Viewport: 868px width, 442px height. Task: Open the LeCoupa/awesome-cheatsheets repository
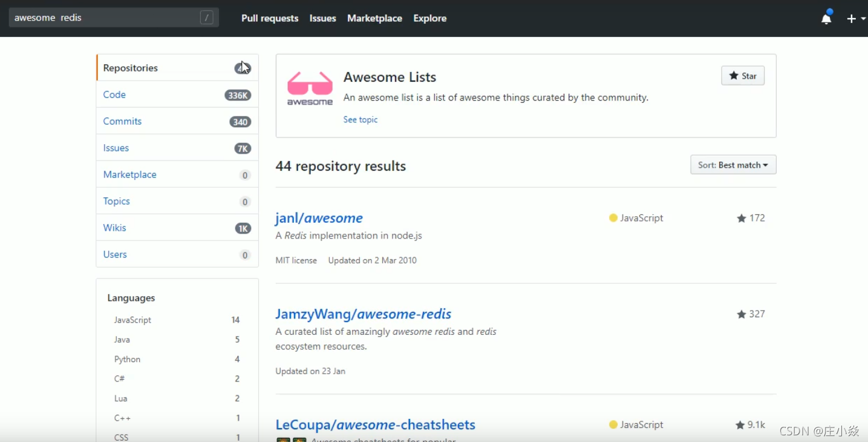pos(376,425)
